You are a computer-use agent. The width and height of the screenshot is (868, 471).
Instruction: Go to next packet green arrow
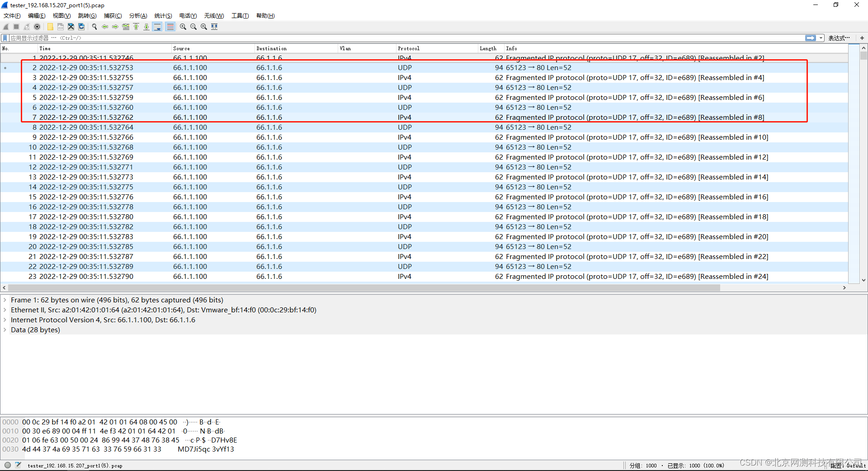click(x=115, y=27)
